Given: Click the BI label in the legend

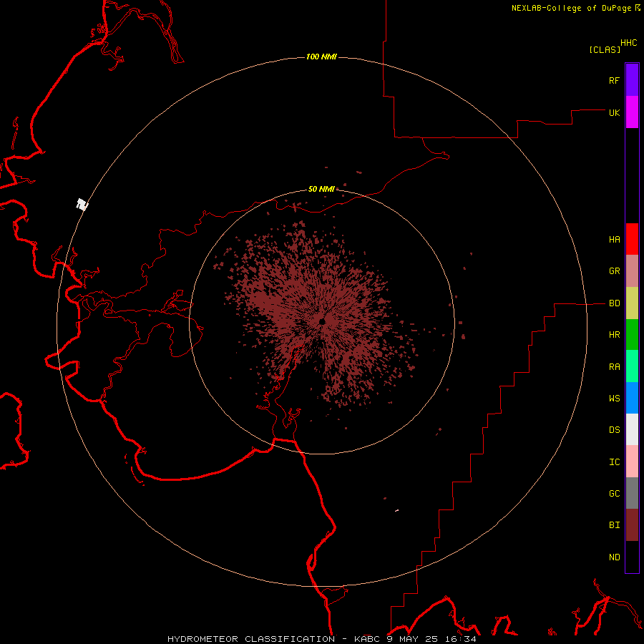Looking at the screenshot, I should [614, 525].
